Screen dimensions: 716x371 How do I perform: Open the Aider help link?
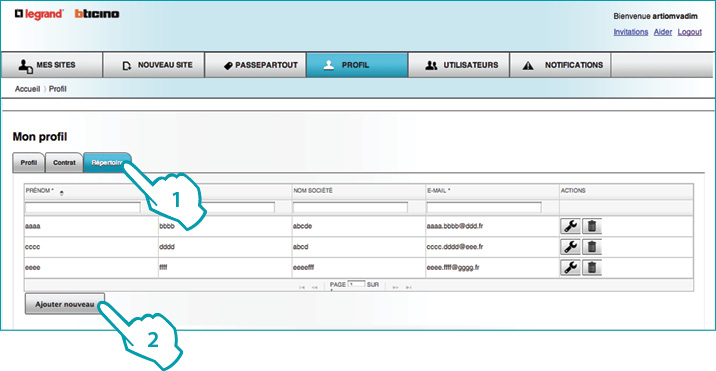point(663,32)
